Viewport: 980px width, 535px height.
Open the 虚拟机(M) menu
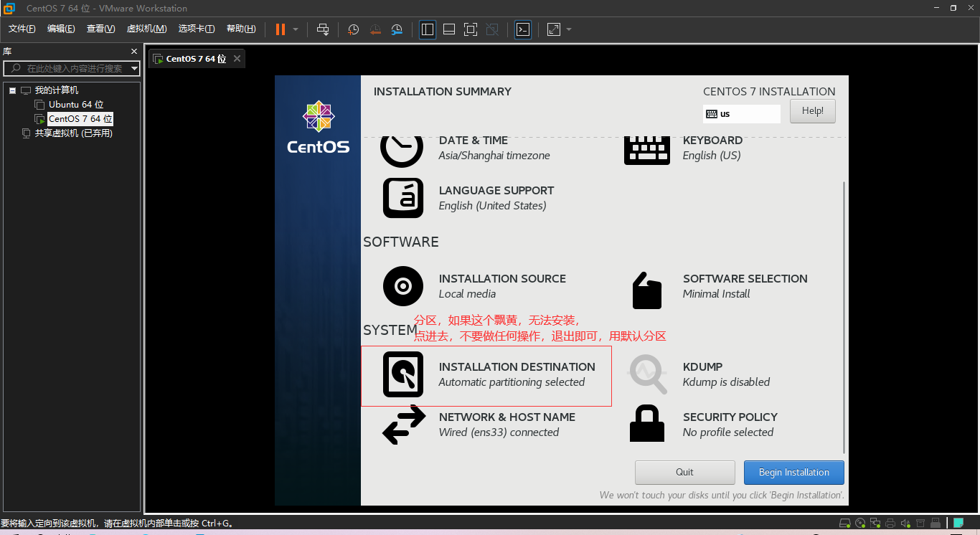click(146, 29)
